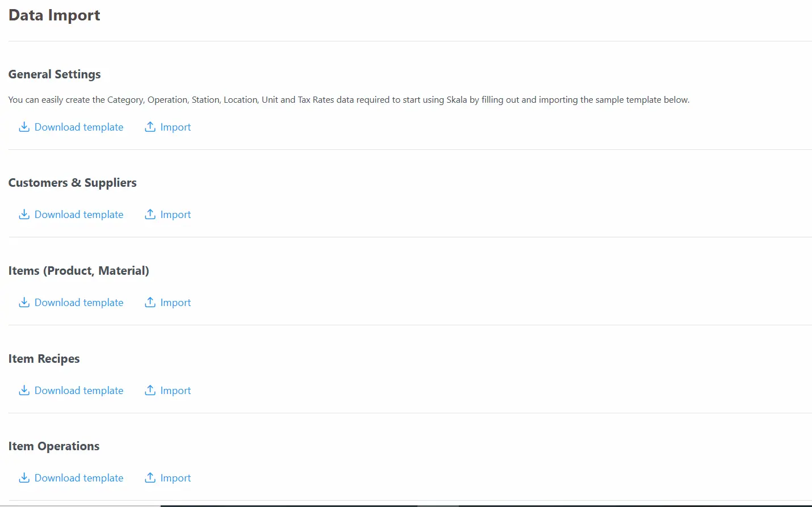812x507 pixels.
Task: Click the upload icon under General Settings
Action: point(150,127)
